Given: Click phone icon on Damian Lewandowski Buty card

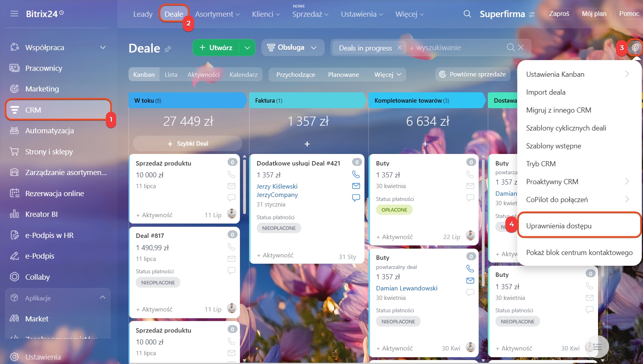Looking at the screenshot, I should (x=470, y=269).
